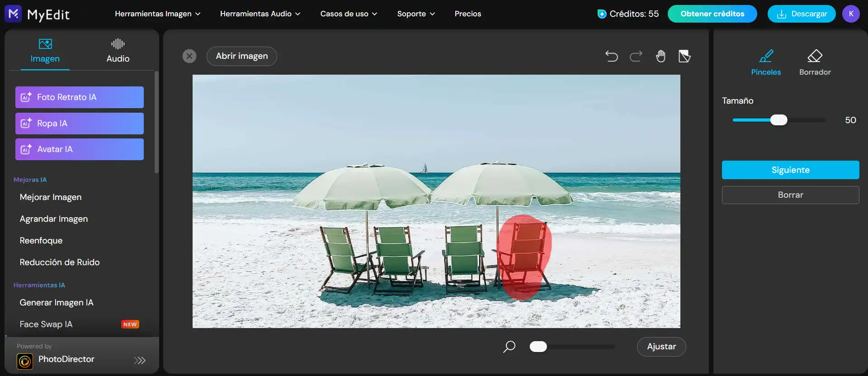Screen dimensions: 868x376
Task: Undo the last brush stroke
Action: click(x=612, y=56)
